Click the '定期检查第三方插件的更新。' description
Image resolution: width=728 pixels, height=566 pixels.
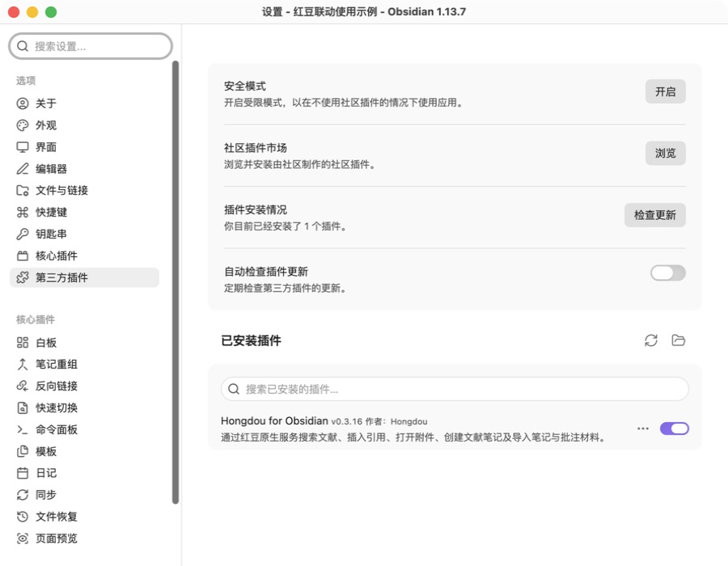285,288
